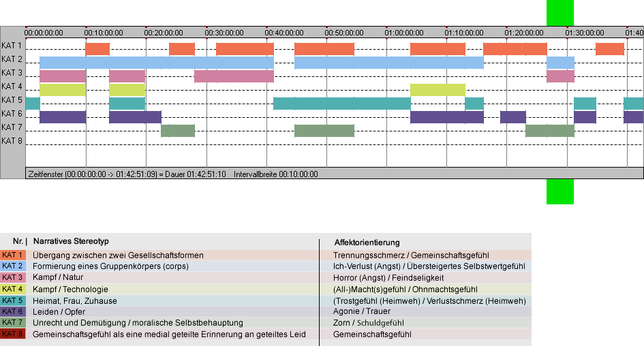Click 'Formierung eines Gruppenkörpers (corps)' legend entry
Viewport: 644px width, 361px height.
pyautogui.click(x=111, y=266)
